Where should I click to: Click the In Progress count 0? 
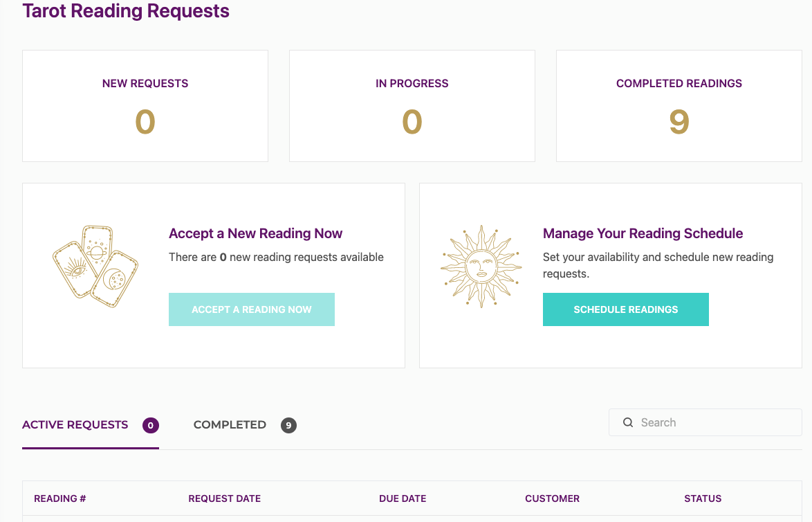pyautogui.click(x=412, y=122)
